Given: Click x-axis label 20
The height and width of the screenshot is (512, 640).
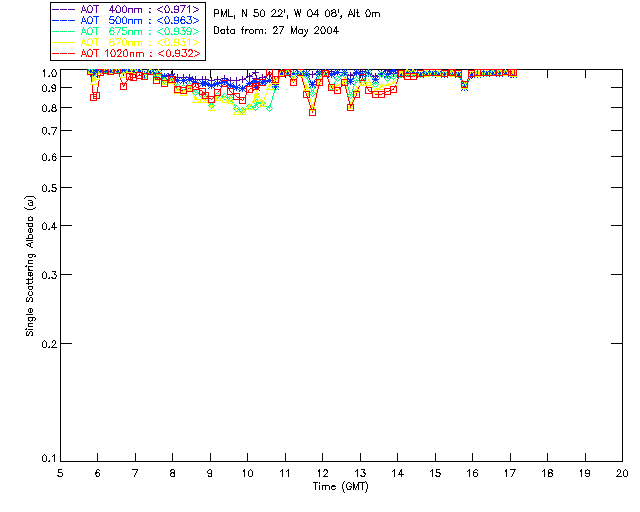Looking at the screenshot, I should (622, 473).
